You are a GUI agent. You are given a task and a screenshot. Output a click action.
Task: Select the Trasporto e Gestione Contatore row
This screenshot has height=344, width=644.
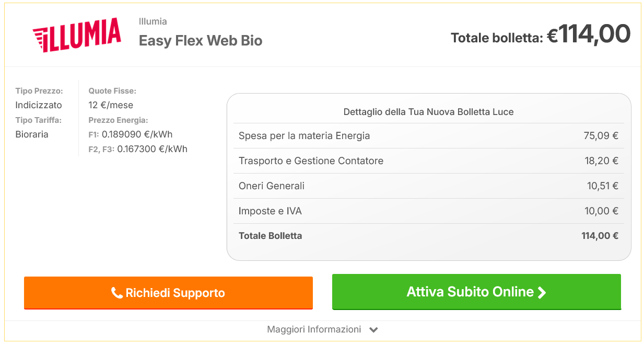(428, 161)
